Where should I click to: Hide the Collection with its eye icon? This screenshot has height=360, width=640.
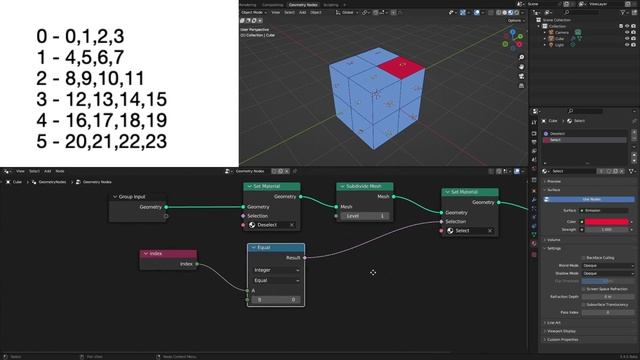(x=627, y=26)
